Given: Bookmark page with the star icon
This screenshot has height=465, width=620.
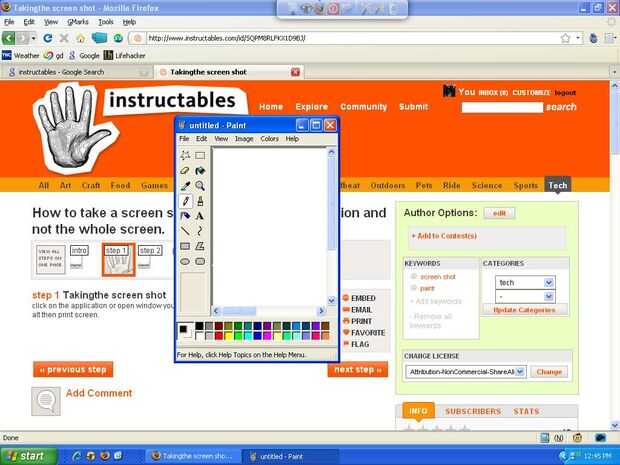Looking at the screenshot, I should point(565,38).
